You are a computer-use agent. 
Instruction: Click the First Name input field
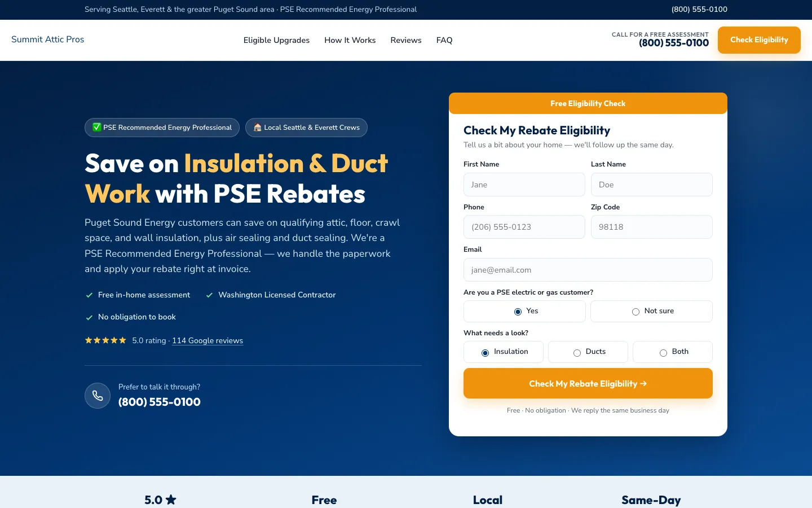click(x=524, y=185)
